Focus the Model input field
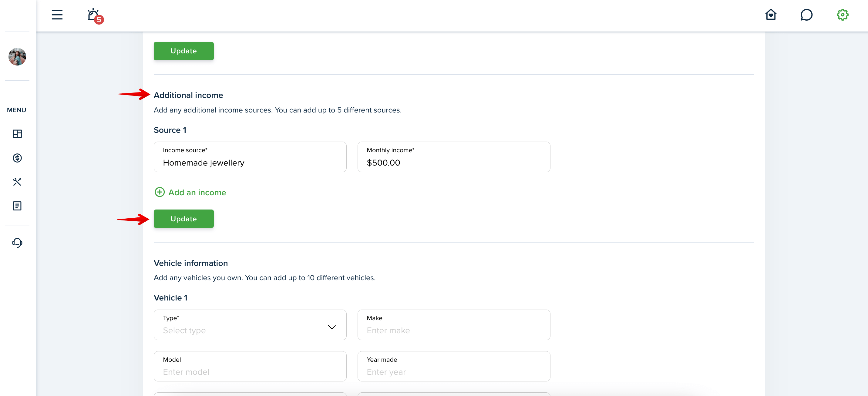This screenshot has height=396, width=868. pyautogui.click(x=250, y=366)
